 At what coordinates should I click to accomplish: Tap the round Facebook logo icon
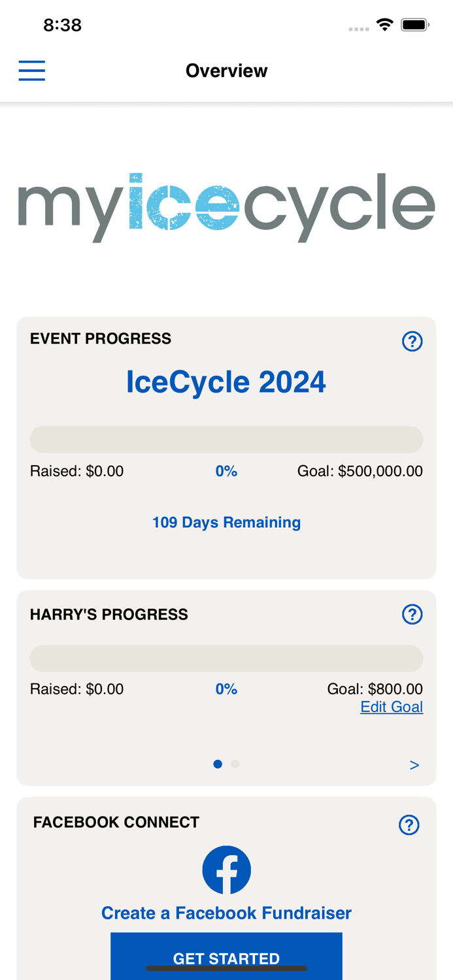(227, 870)
